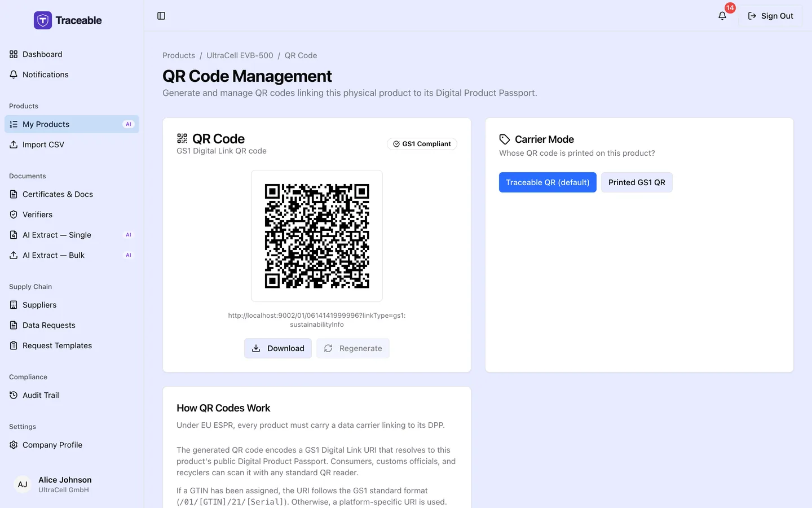Screen dimensions: 812x508
Task: Click the Regenerate button
Action: (x=353, y=348)
